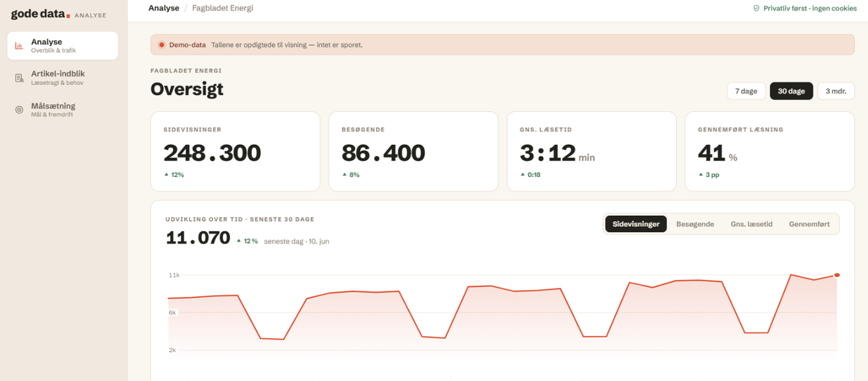868x381 pixels.
Task: Click the Oversigt heading
Action: (187, 89)
